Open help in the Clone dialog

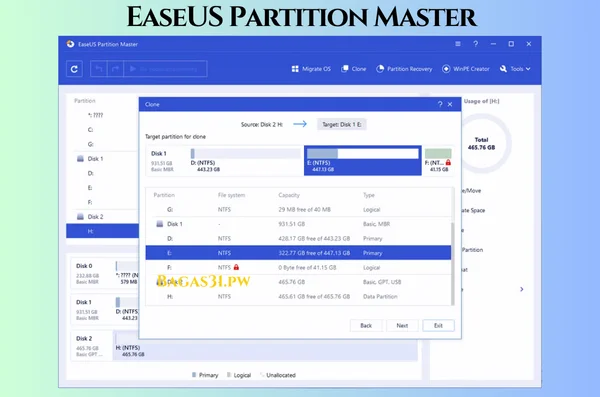coord(440,104)
